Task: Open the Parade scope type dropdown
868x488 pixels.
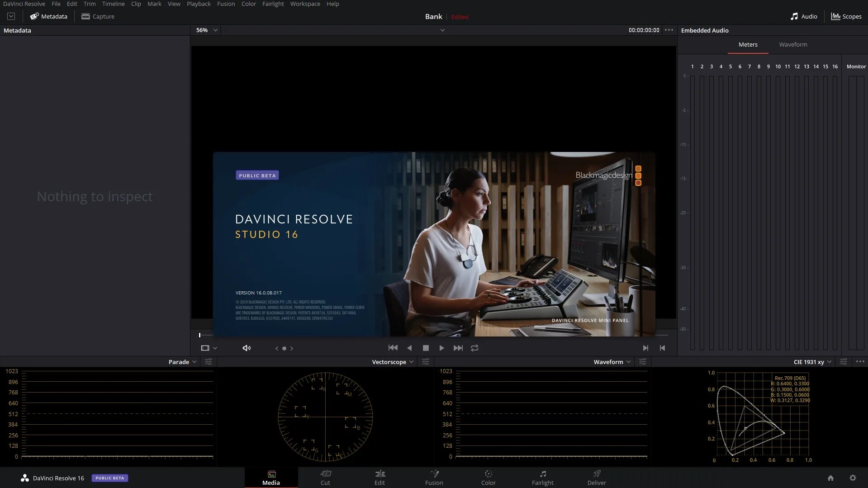Action: (x=182, y=362)
